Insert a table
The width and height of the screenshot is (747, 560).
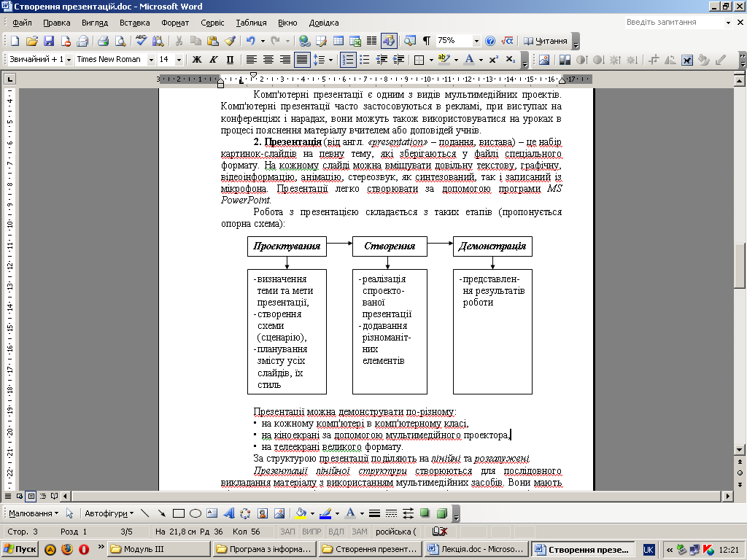pos(338,41)
